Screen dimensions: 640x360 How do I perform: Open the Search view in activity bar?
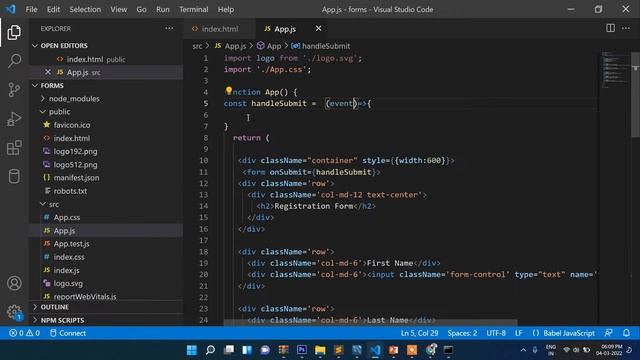click(14, 61)
